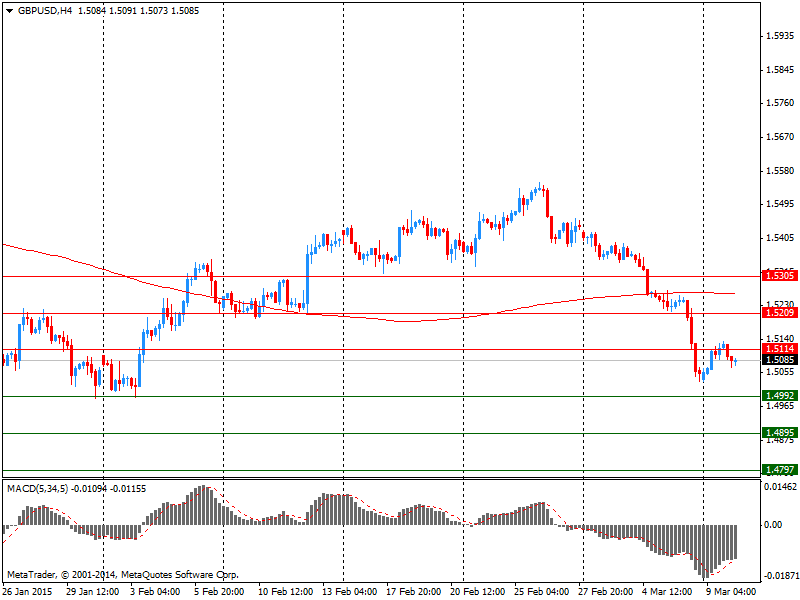This screenshot has height=600, width=800.
Task: Click the 1.5845 price axis value
Action: pyautogui.click(x=781, y=70)
